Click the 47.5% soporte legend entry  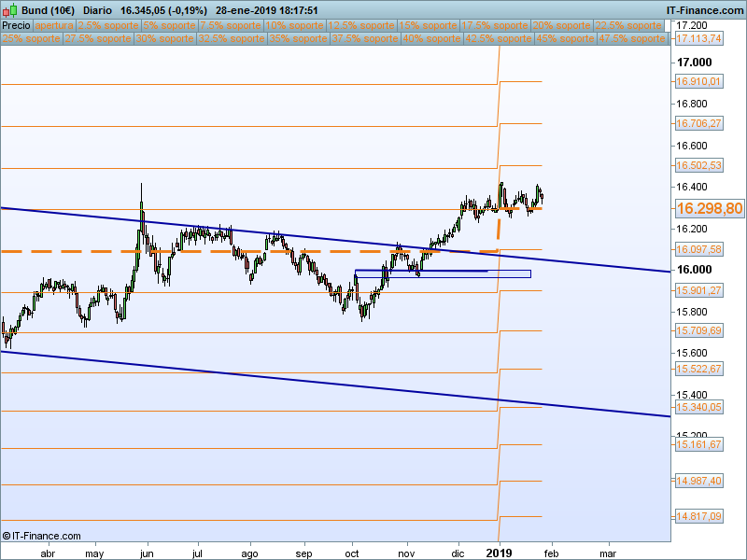(x=630, y=39)
